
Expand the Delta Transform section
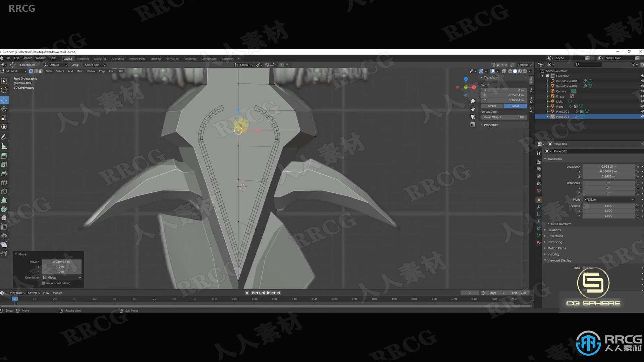coord(559,223)
